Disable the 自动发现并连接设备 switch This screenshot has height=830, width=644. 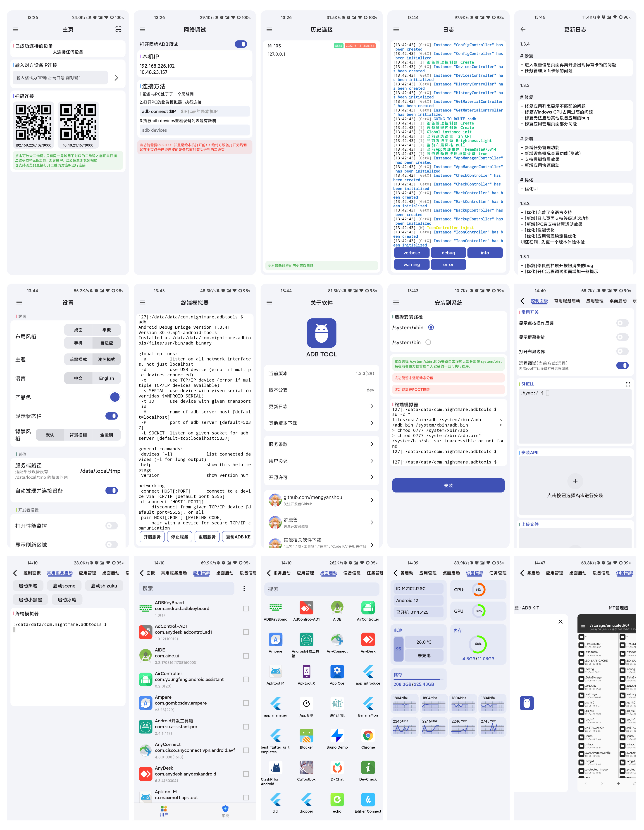point(111,491)
